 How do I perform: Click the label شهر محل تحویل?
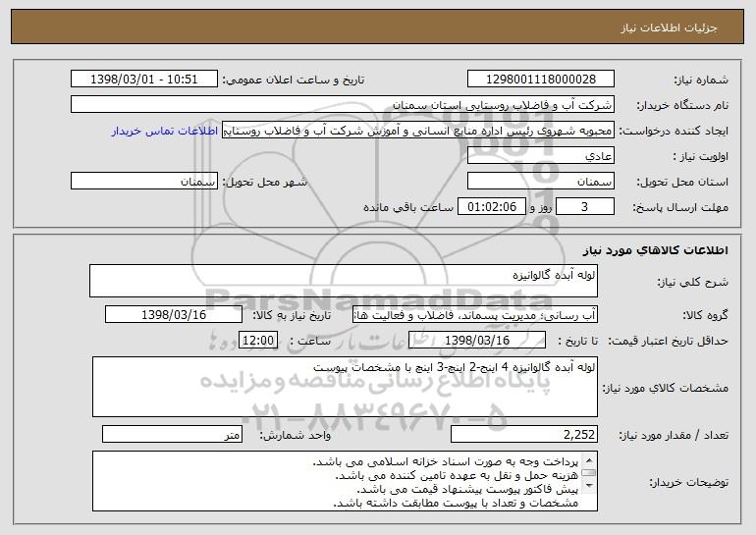click(x=264, y=183)
